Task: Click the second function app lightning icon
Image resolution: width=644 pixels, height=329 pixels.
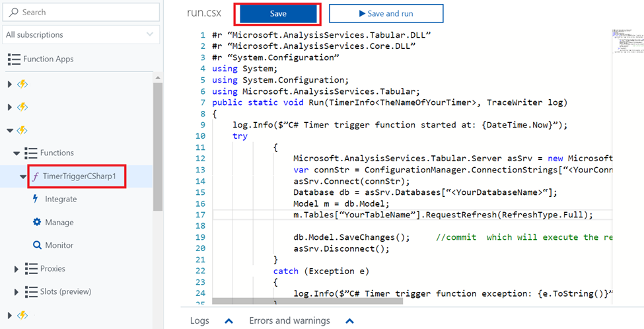Action: click(22, 107)
